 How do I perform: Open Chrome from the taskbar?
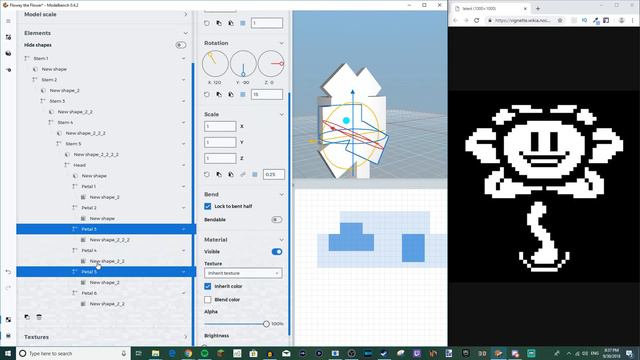click(x=188, y=353)
